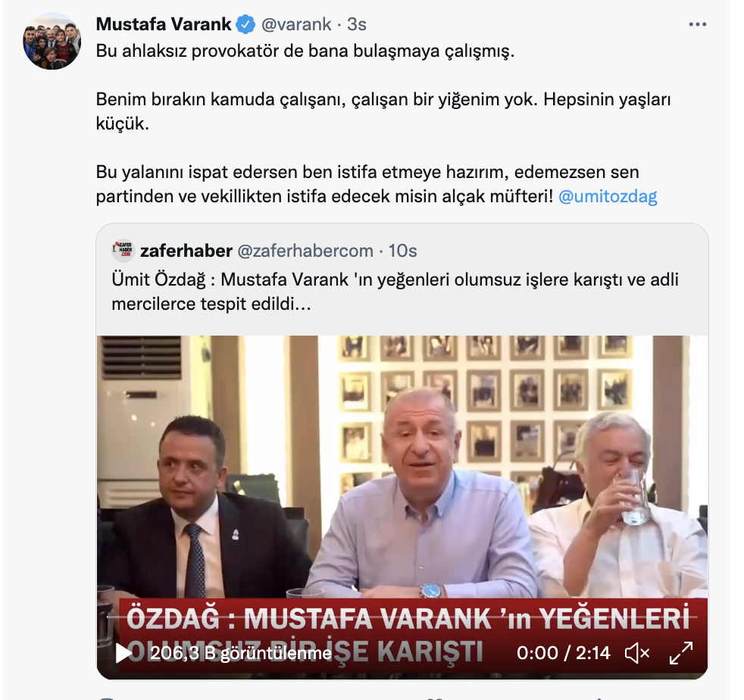Click the quoted tweet's 10s timestamp
Image resolution: width=744 pixels, height=700 pixels.
pyautogui.click(x=402, y=251)
